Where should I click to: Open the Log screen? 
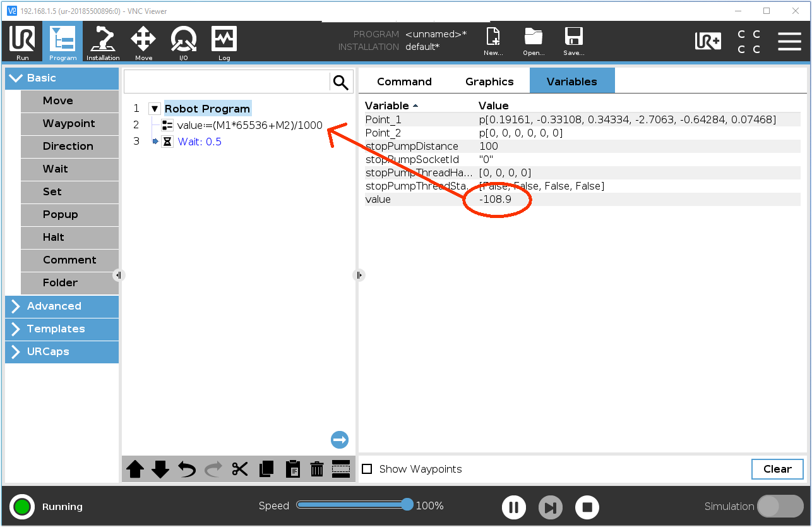[x=224, y=41]
